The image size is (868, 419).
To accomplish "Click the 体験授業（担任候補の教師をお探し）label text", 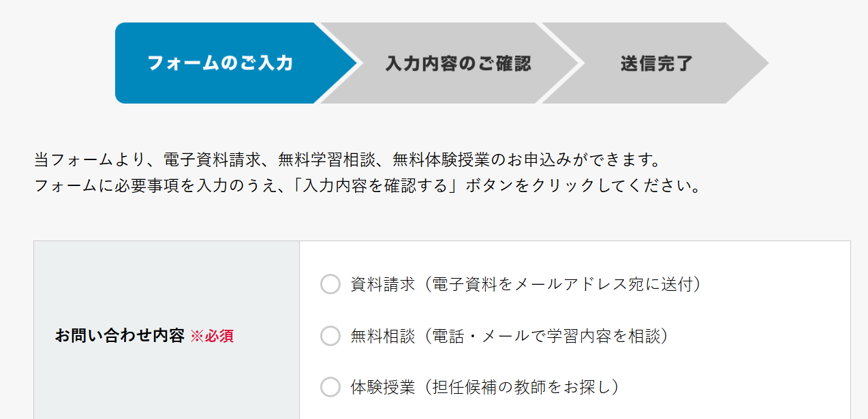I will click(x=484, y=387).
